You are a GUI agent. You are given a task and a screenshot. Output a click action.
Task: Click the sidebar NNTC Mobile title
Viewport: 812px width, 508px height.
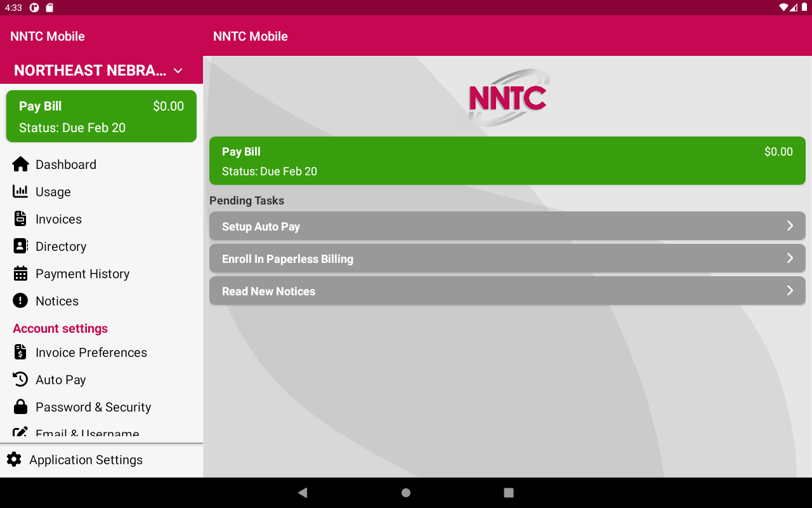click(x=48, y=36)
